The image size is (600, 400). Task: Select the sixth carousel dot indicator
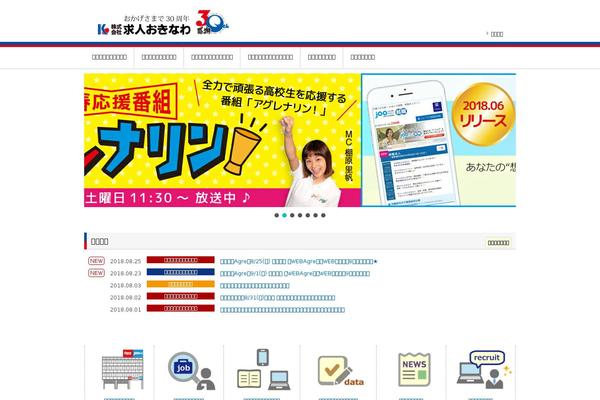click(316, 215)
